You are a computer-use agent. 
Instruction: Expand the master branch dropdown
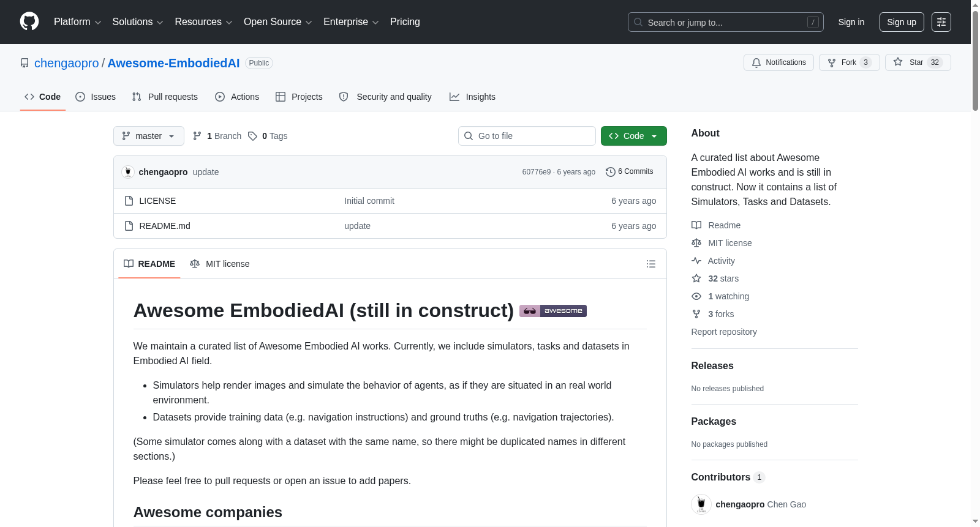click(149, 136)
